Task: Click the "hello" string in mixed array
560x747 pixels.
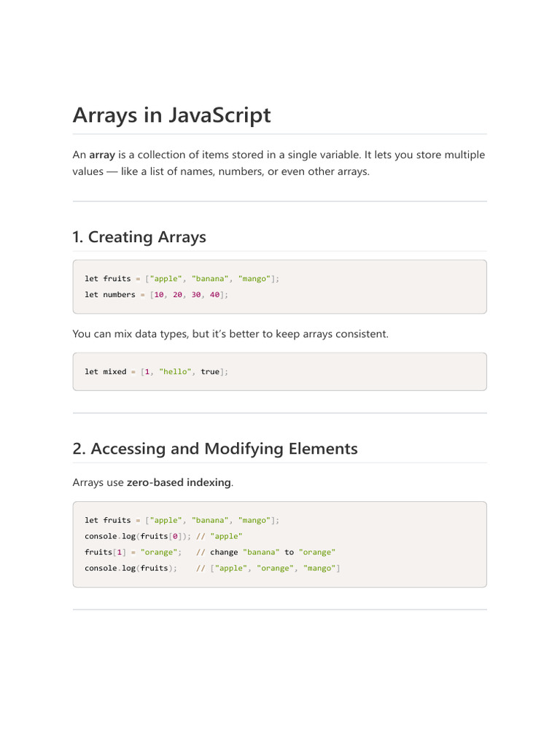Action: tap(175, 371)
